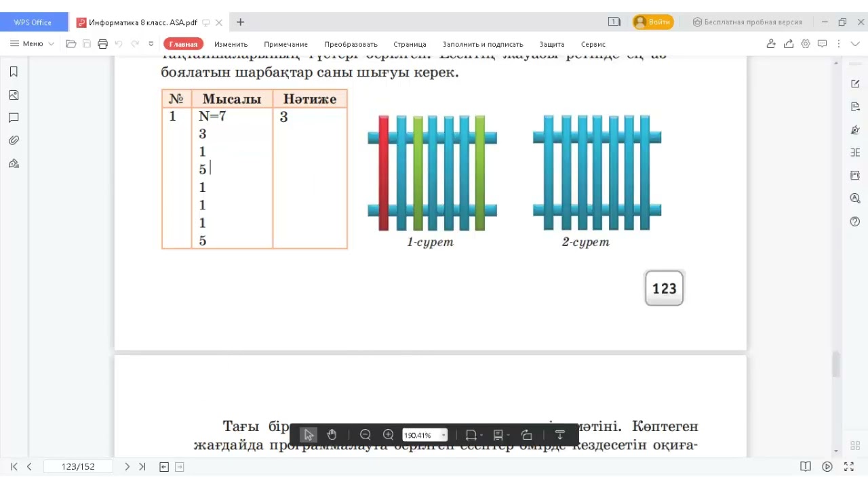Click the Print icon in quick toolbar

click(102, 44)
